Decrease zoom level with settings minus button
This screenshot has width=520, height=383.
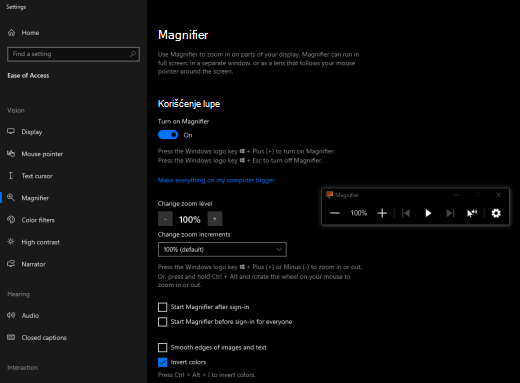pyautogui.click(x=165, y=219)
